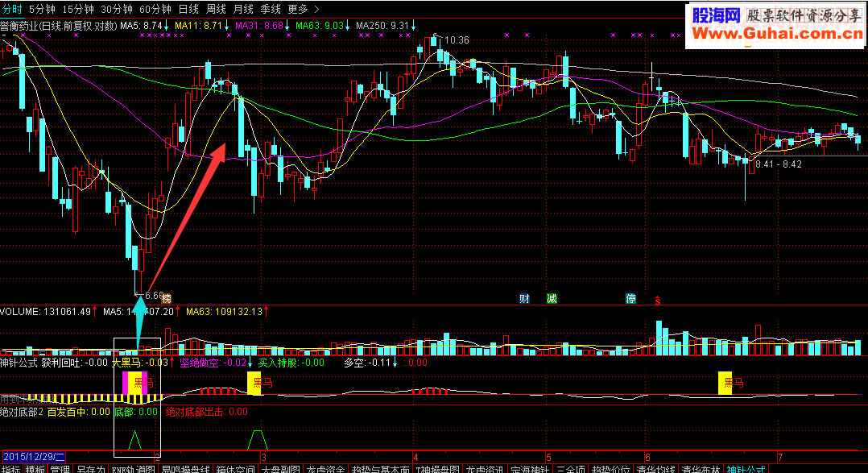Click the 获利回吐: -0.00 value
Screen dimensions: 868x473
pos(75,363)
